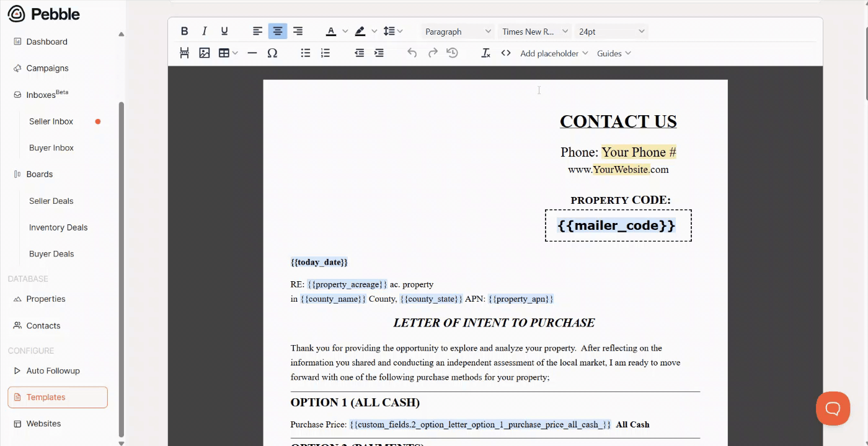Align text right
The height and width of the screenshot is (446, 868).
[x=298, y=32]
